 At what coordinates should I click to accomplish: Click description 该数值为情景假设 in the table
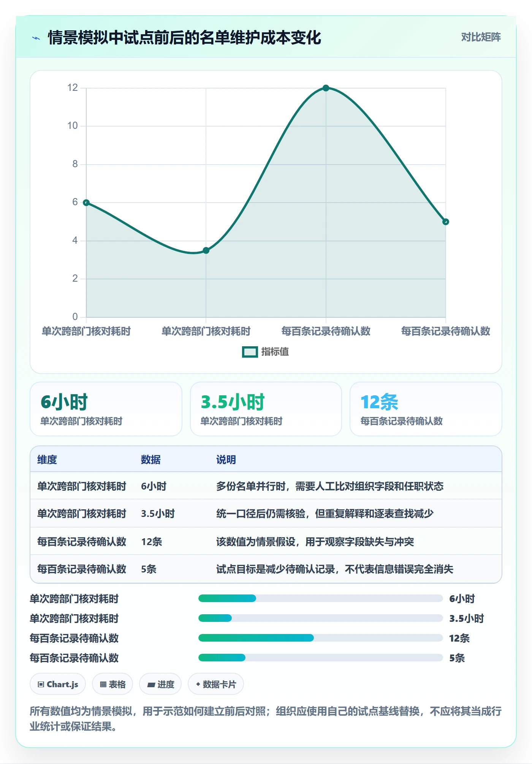tap(315, 542)
